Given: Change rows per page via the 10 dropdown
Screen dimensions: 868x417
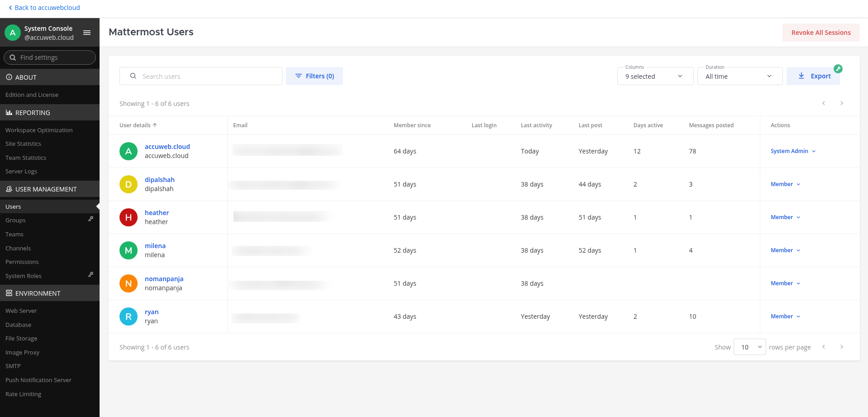Looking at the screenshot, I should point(749,347).
